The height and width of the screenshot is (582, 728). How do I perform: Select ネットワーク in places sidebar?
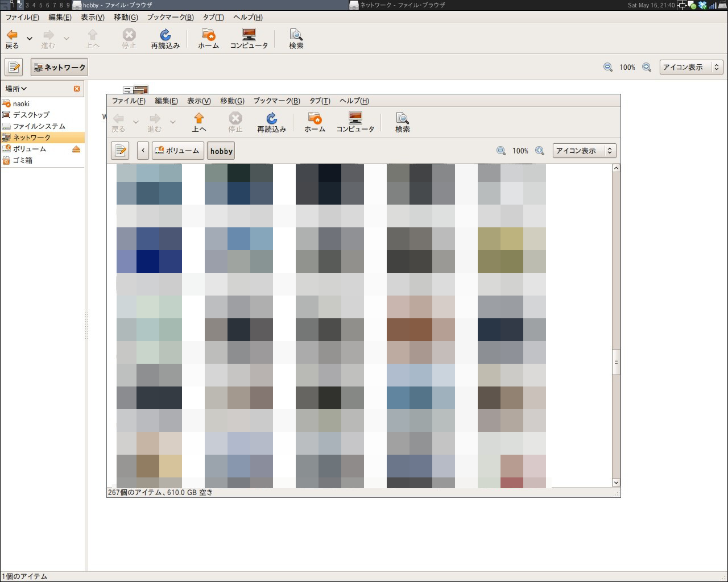pos(43,138)
